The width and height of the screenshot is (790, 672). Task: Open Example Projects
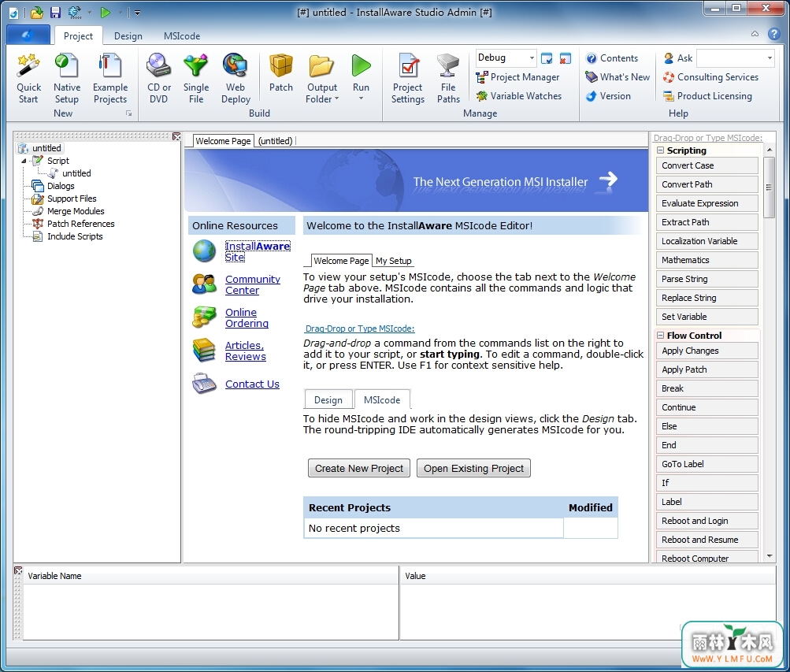[x=109, y=79]
